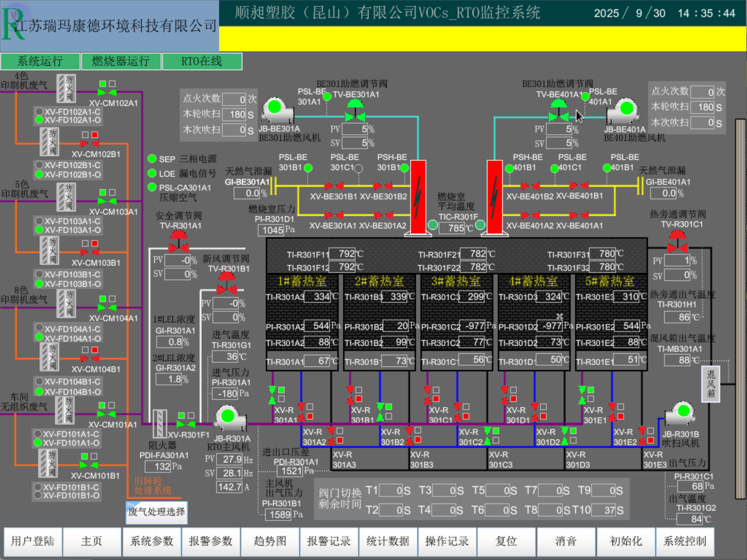The height and width of the screenshot is (560, 747).
Task: Select the XV-FD102A1-C radio indicator
Action: [39, 111]
